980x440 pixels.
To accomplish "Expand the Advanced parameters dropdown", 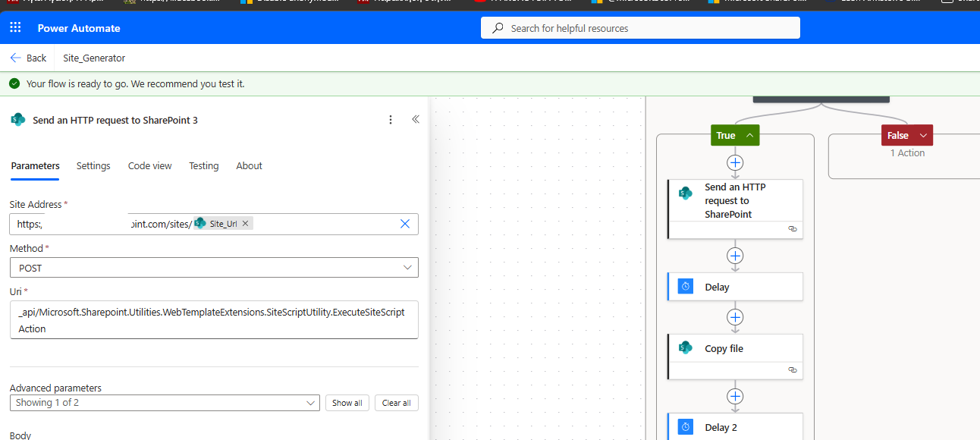I will pyautogui.click(x=164, y=403).
